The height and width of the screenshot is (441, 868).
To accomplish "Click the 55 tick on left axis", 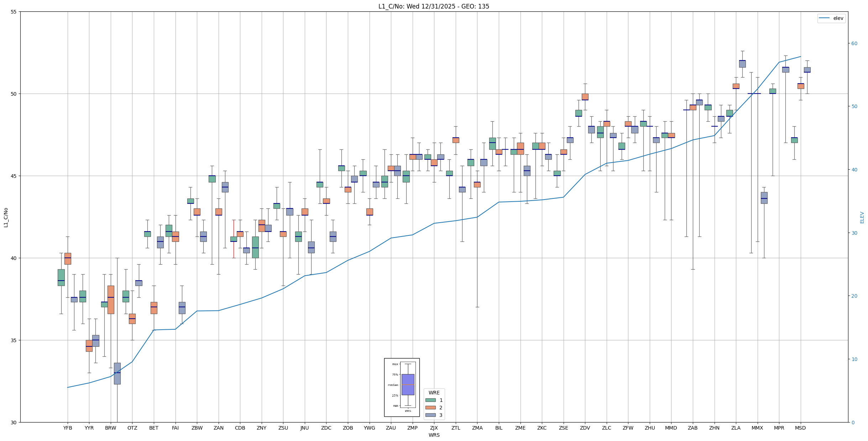I will tap(14, 12).
